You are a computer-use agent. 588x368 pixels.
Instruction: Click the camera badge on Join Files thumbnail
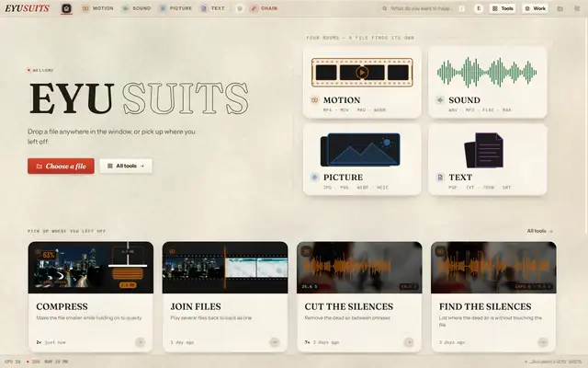point(172,251)
